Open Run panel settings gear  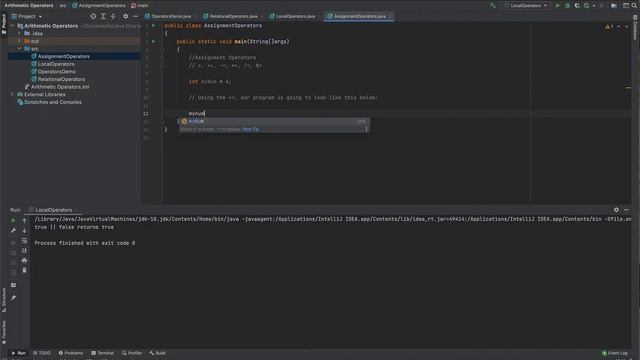[x=616, y=210]
